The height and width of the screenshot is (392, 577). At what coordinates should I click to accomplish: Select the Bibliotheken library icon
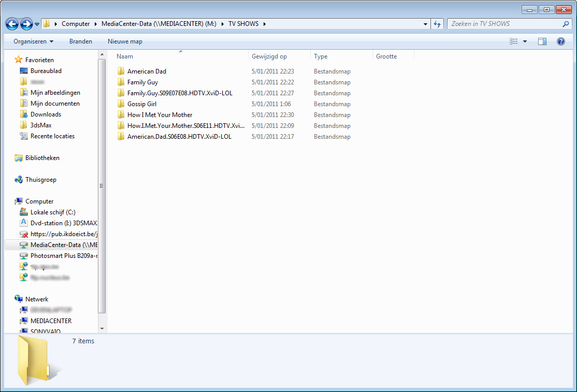pyautogui.click(x=19, y=158)
